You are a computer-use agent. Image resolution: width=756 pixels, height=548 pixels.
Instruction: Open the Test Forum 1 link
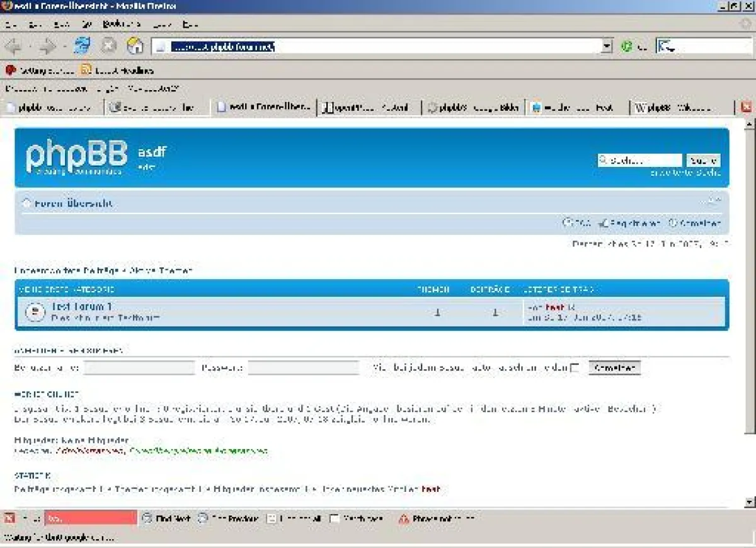pos(80,307)
